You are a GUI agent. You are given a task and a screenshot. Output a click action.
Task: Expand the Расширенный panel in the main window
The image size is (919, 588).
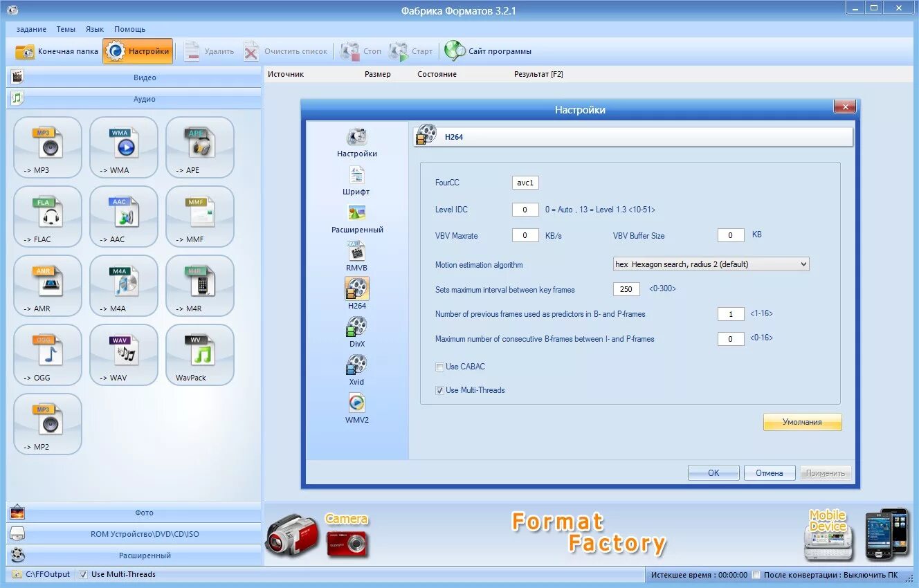(134, 555)
